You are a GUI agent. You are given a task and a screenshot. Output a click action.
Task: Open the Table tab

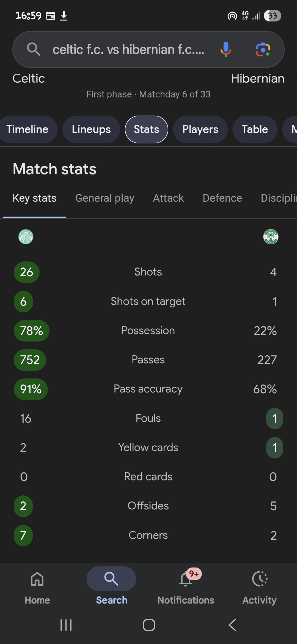[x=255, y=129]
